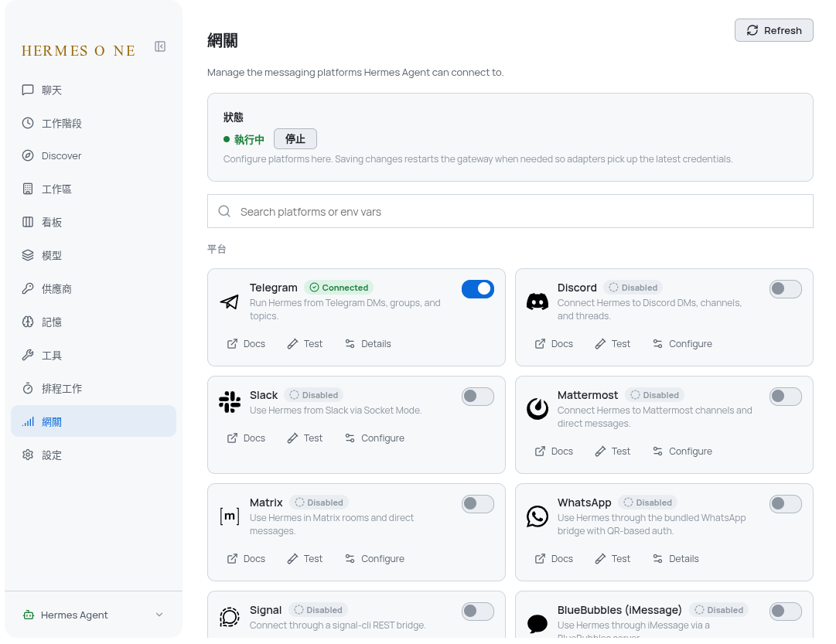Enable the Mattermost platform toggle

point(786,397)
